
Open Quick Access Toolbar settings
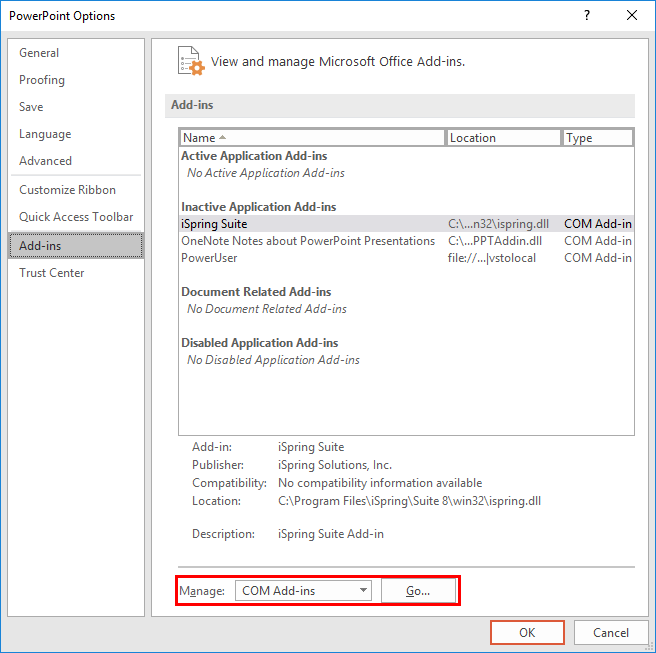tap(76, 217)
